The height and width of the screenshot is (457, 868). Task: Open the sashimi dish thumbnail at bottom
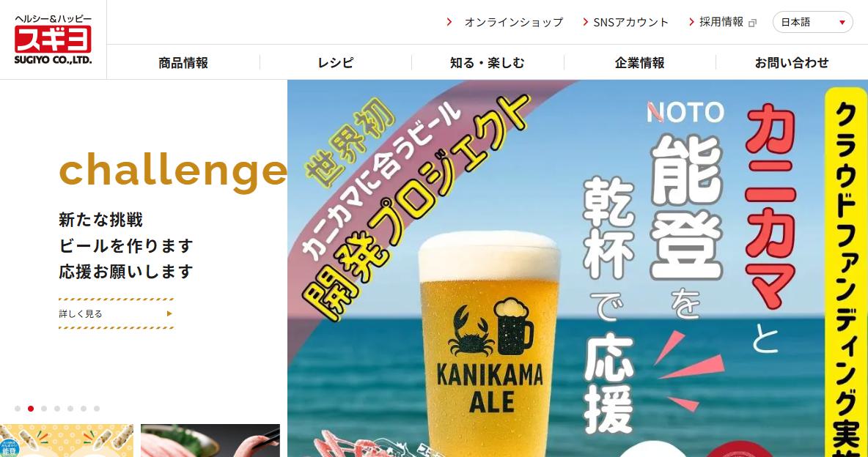pos(210,440)
